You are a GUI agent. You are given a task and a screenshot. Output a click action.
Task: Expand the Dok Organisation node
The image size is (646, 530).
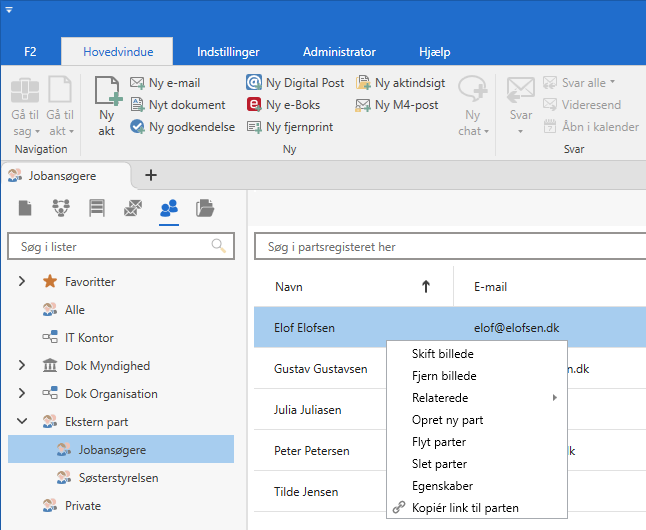[22, 394]
